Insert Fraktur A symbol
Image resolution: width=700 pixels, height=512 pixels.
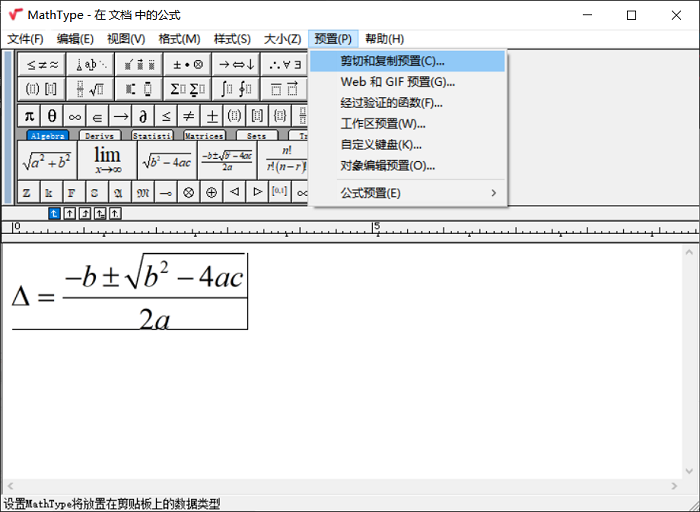121,192
